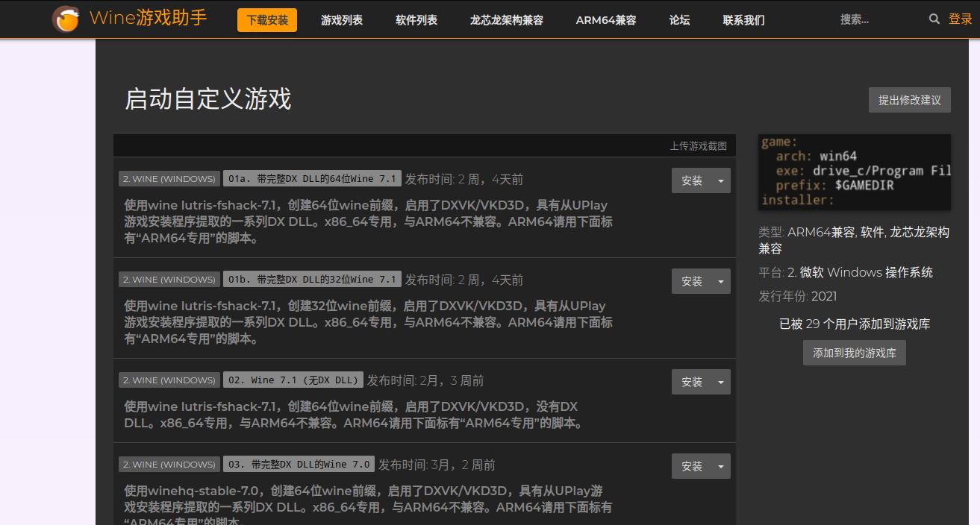The height and width of the screenshot is (525, 980).
Task: Click the 启动自定义游戏 page heading
Action: click(x=208, y=99)
